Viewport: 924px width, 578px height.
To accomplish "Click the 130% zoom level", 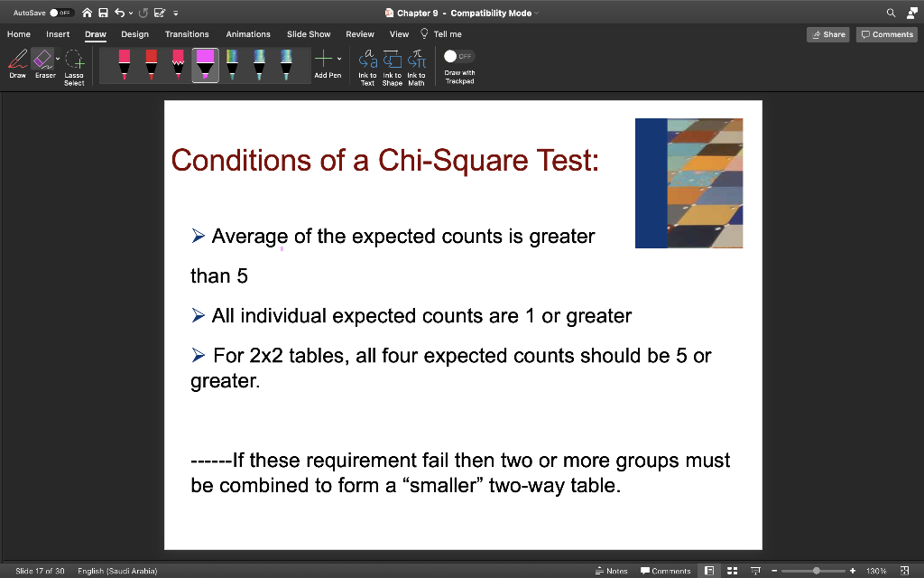I will [x=876, y=571].
